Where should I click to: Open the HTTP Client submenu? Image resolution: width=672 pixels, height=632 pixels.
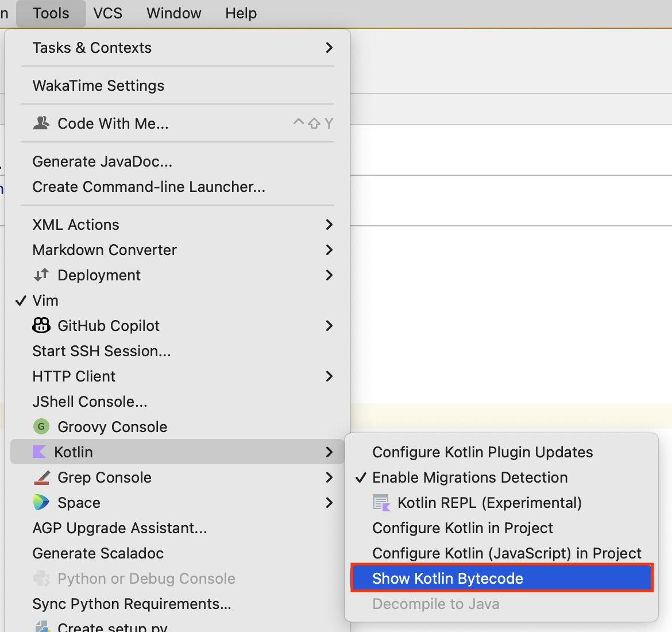click(x=74, y=376)
